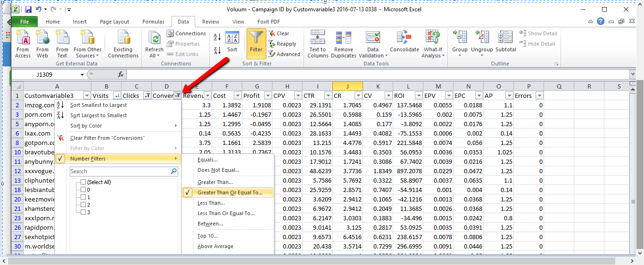Click the From Text import icon
Image resolution: width=644 pixels, height=265 pixels.
click(62, 44)
